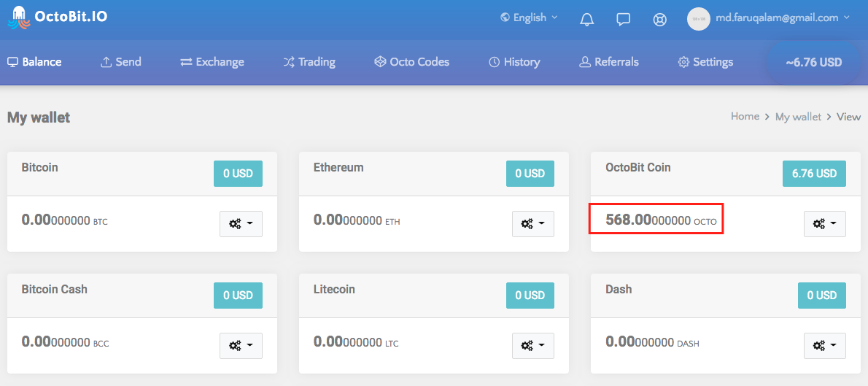The height and width of the screenshot is (386, 868).
Task: Open the notifications bell icon
Action: pyautogui.click(x=586, y=20)
